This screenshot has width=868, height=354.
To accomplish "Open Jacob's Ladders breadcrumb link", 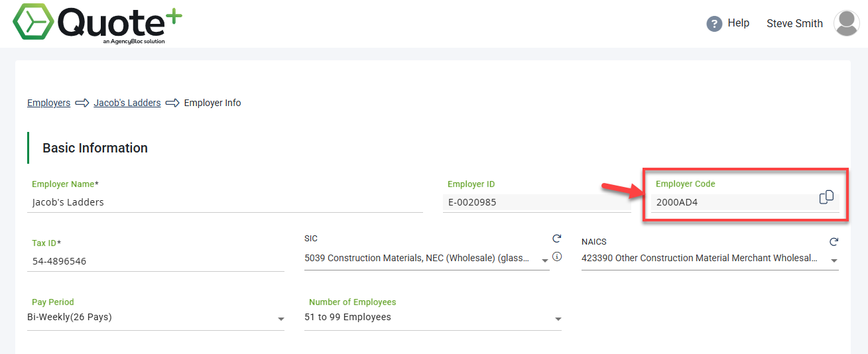I will coord(127,103).
